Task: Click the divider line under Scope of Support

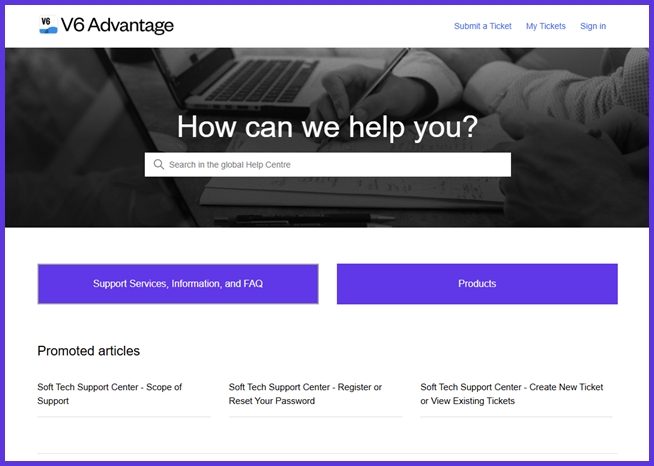Action: [123, 416]
